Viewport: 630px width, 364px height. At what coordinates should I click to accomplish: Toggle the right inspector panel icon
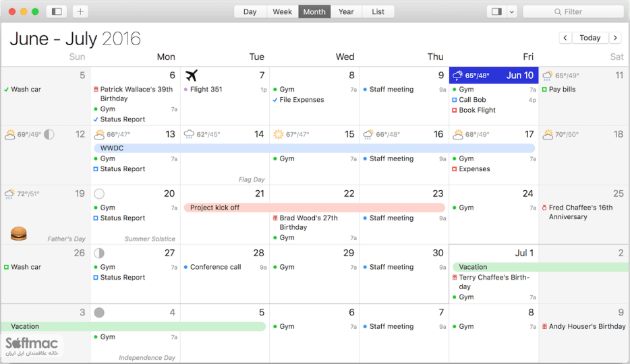coord(496,11)
